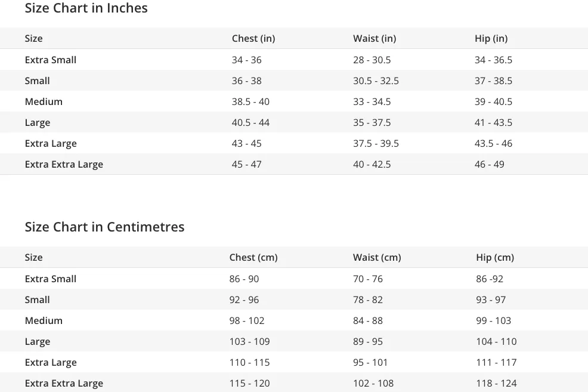588x392 pixels.
Task: Click the Small waist value 30.5 - 32.5
Action: click(376, 81)
